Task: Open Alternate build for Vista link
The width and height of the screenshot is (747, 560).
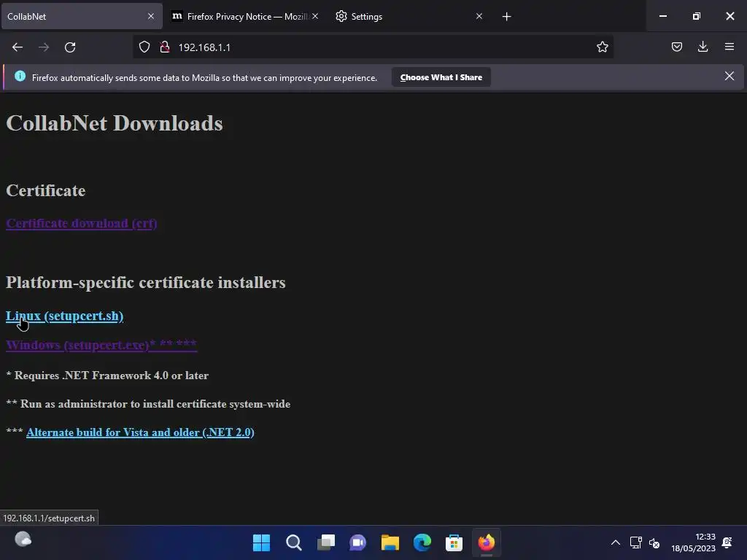Action: pyautogui.click(x=140, y=432)
